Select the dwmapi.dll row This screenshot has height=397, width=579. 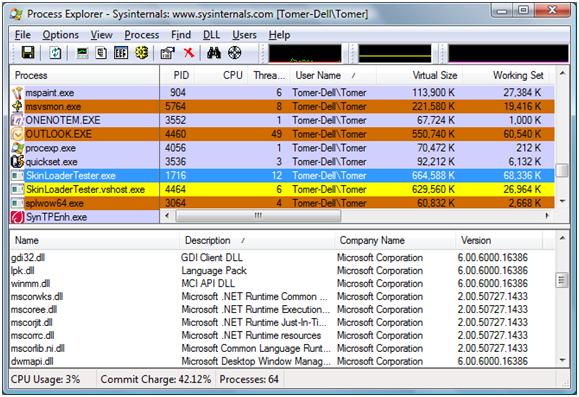[x=282, y=361]
